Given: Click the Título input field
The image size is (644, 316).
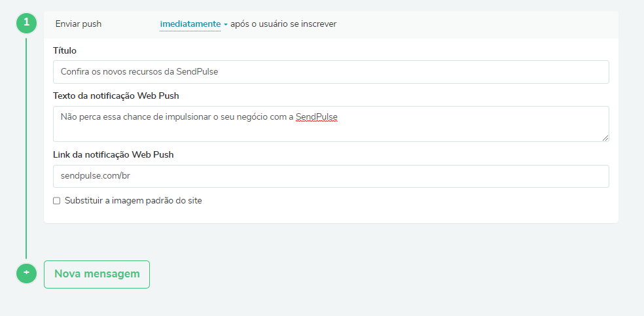Looking at the screenshot, I should click(x=331, y=72).
